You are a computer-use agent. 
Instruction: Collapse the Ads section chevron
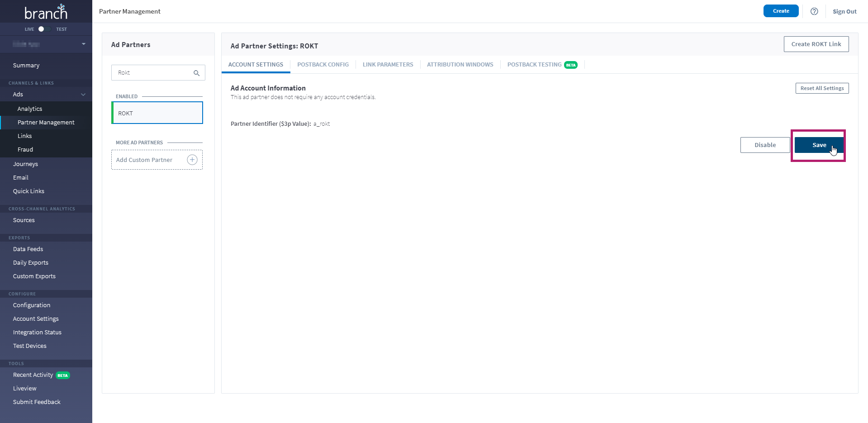click(83, 95)
